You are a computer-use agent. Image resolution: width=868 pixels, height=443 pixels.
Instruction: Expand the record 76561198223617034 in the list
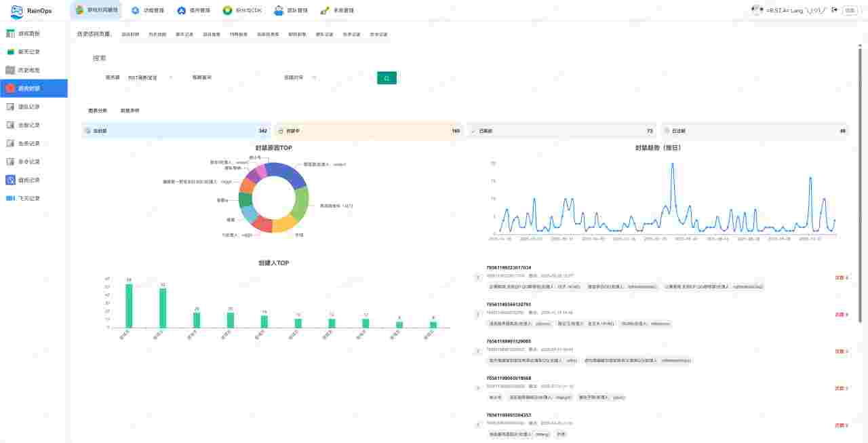[477, 277]
